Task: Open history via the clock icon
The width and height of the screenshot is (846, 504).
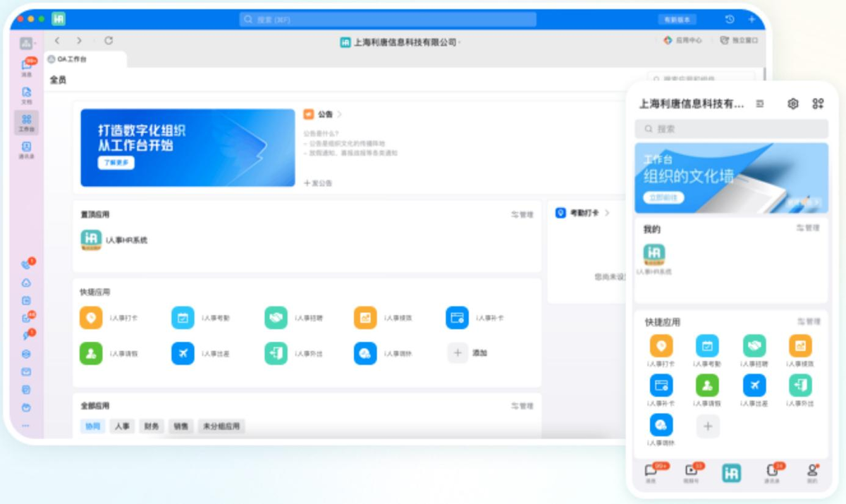Action: (730, 20)
